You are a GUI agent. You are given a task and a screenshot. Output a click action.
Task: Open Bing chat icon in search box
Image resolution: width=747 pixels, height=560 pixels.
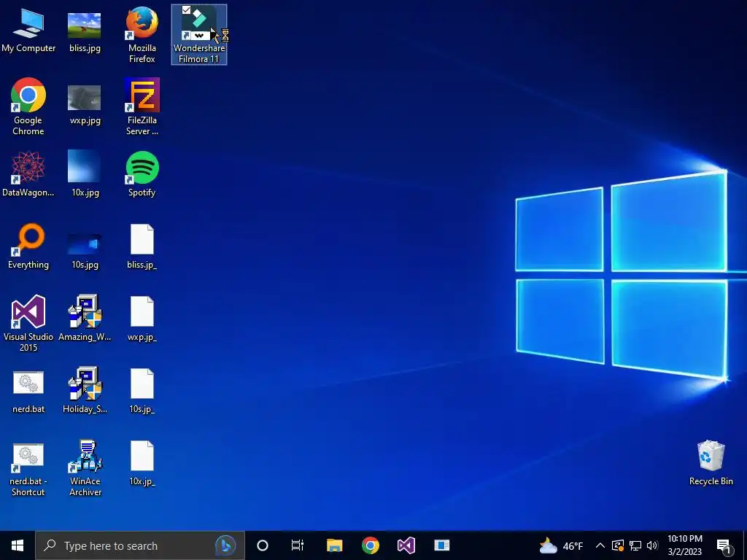[225, 545]
